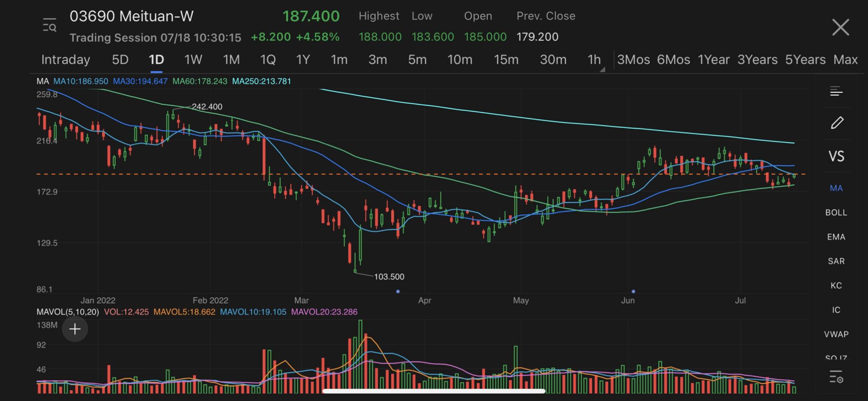Close the full-screen chart view
Viewport: 868px width, 401px height.
[x=840, y=27]
